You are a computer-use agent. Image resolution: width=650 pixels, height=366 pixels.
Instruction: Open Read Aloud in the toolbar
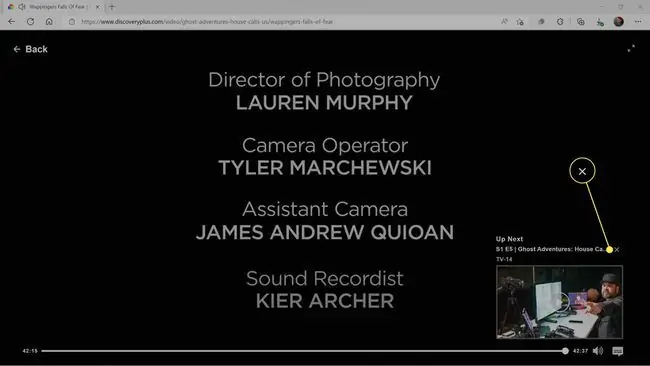[504, 22]
